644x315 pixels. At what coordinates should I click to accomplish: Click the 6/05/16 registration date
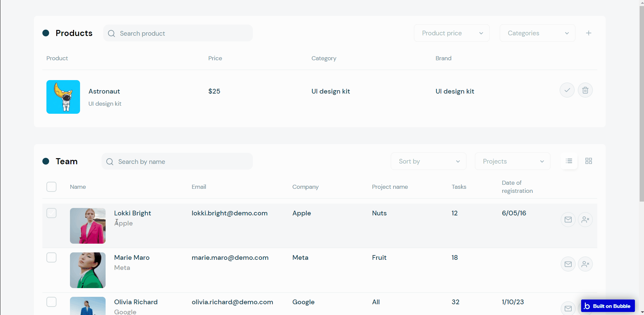tap(514, 213)
